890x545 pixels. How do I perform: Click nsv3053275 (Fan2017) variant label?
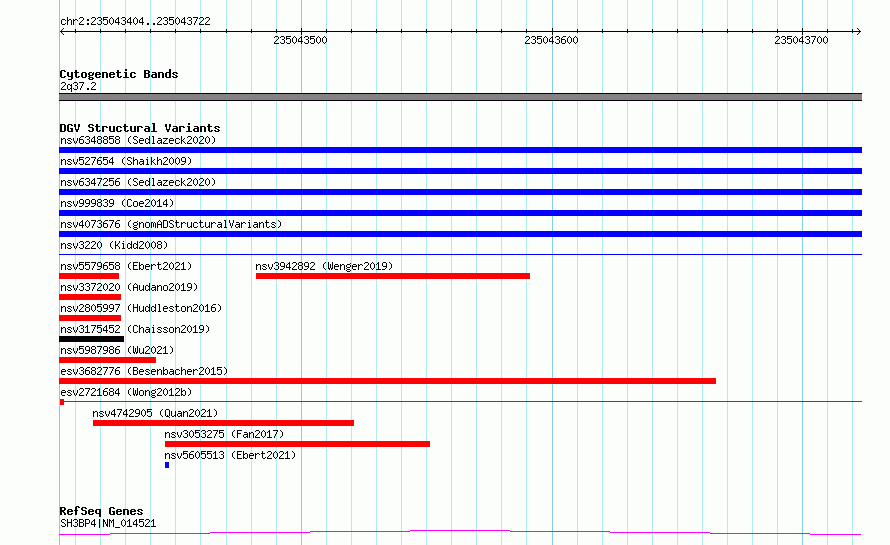point(224,434)
